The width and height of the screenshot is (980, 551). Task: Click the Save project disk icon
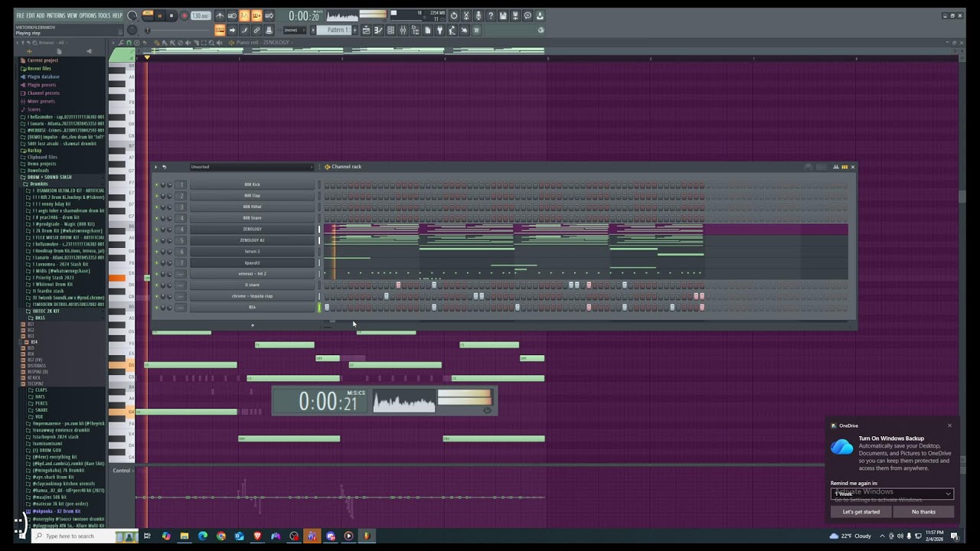503,15
